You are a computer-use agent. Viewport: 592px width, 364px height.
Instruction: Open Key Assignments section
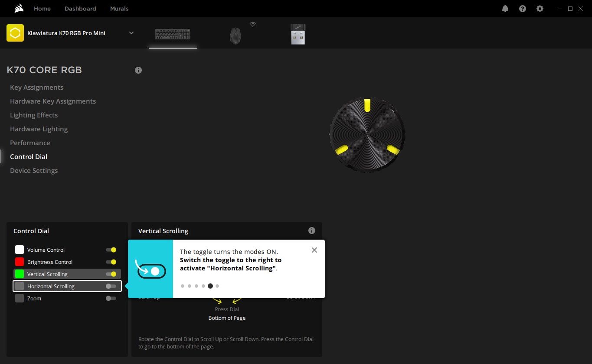[x=37, y=88]
